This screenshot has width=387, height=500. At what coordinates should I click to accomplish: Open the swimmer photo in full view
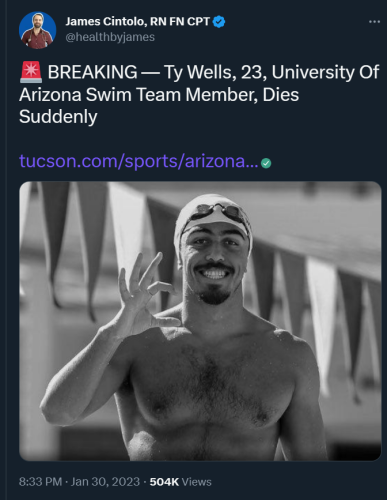pos(200,321)
